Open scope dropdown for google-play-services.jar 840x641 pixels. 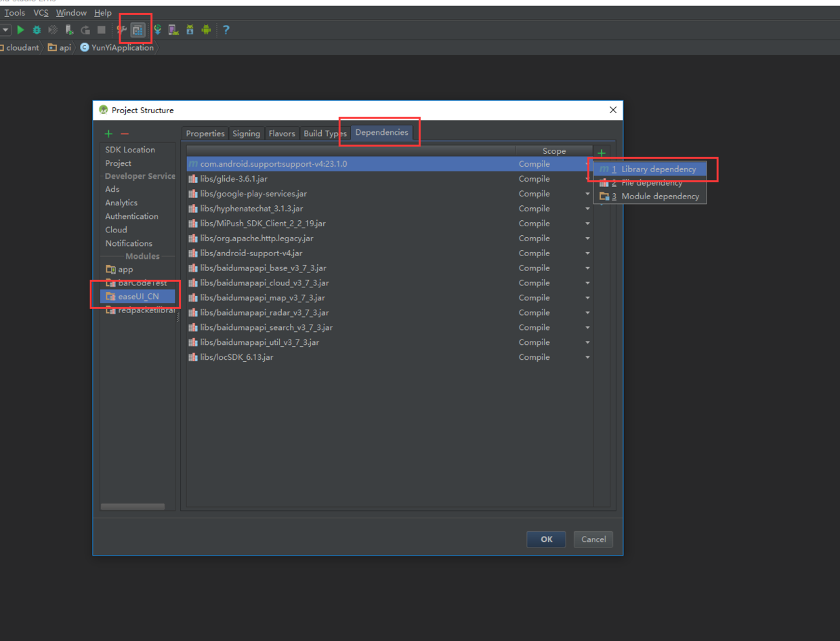coord(587,194)
